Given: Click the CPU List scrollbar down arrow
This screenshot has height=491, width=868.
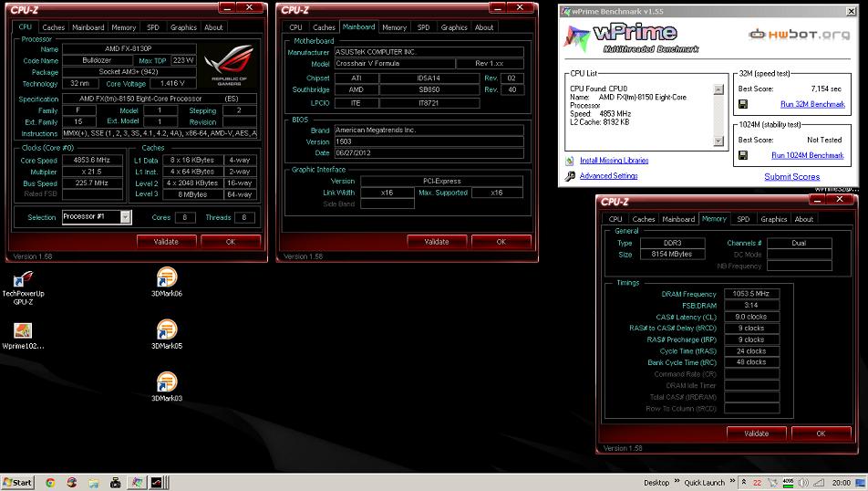Looking at the screenshot, I should 718,141.
